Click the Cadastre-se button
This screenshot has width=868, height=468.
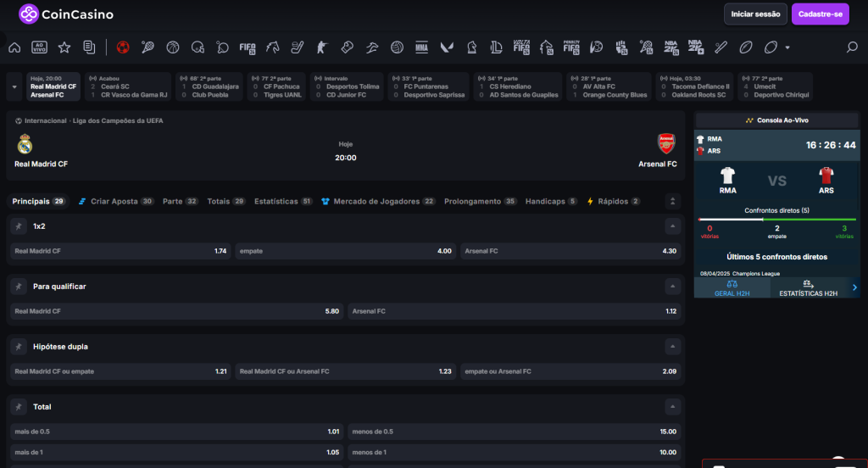pyautogui.click(x=820, y=14)
